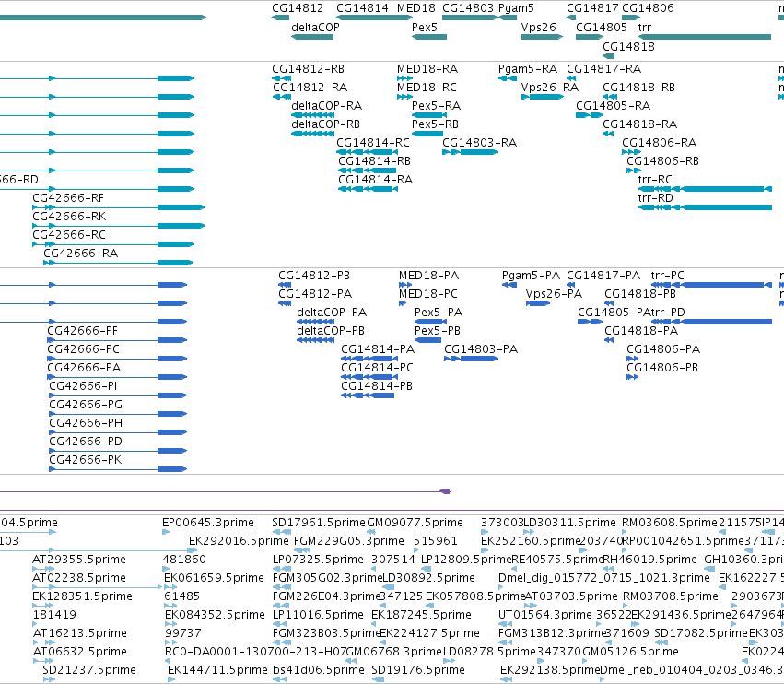Click the CG14812 gene label
This screenshot has height=684, width=784.
tap(298, 8)
